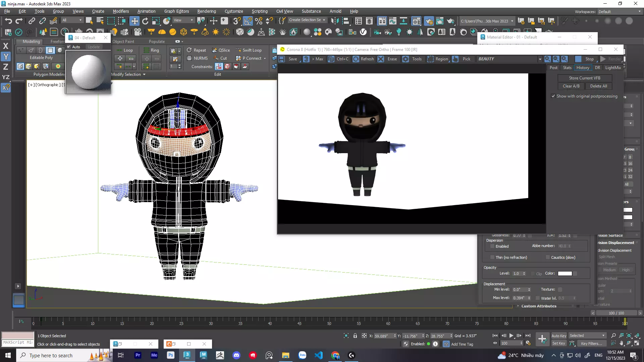Screen dimensions: 644x362
Task: Toggle the Selection Lock padlock icon
Action: pos(355,336)
